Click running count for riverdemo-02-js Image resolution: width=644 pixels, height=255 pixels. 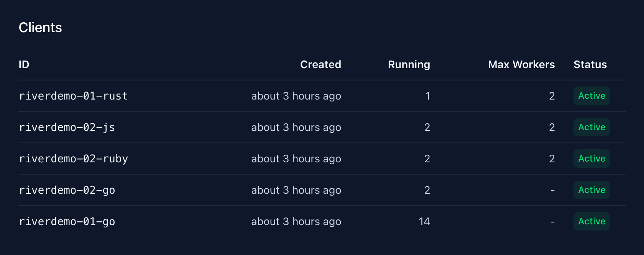point(427,127)
